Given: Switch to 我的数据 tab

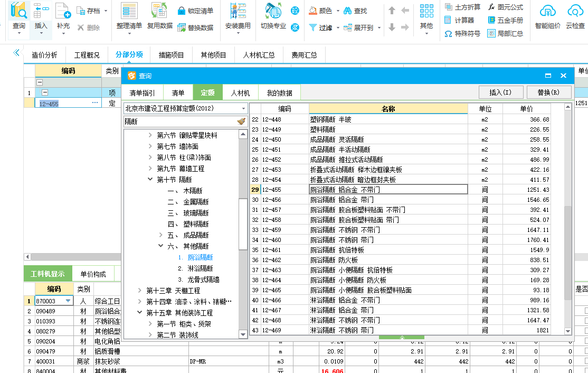Looking at the screenshot, I should tap(279, 92).
